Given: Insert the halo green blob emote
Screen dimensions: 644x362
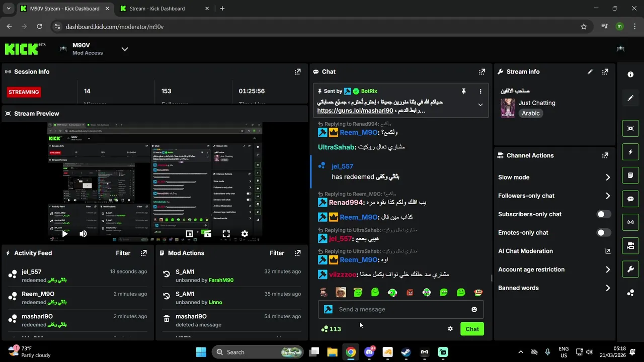Looking at the screenshot, I should point(358,292).
